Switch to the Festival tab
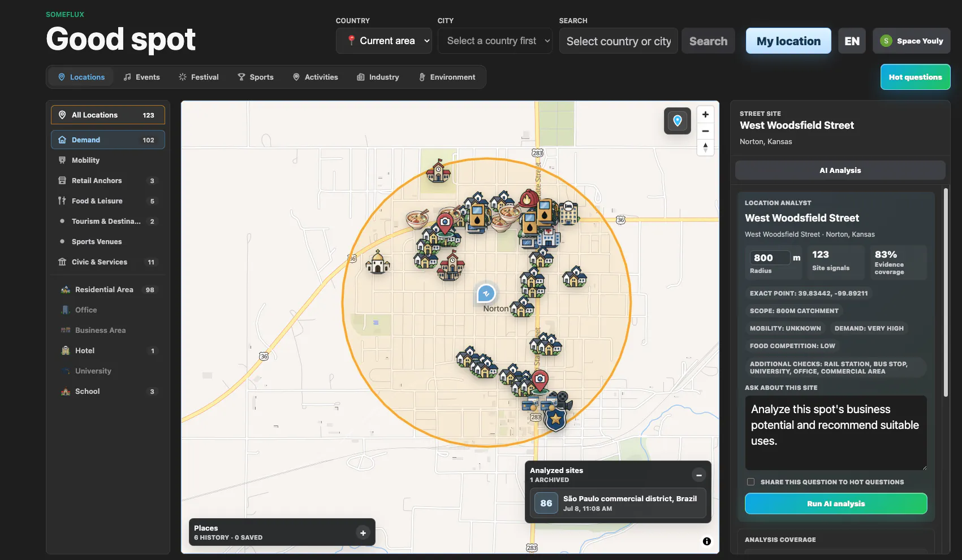 click(x=199, y=77)
